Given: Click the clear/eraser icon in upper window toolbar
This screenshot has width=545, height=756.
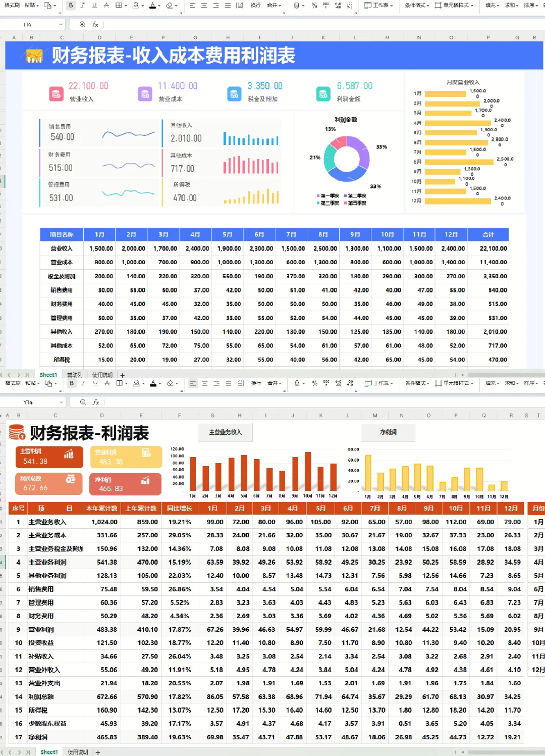Looking at the screenshot, I should pos(169,6).
